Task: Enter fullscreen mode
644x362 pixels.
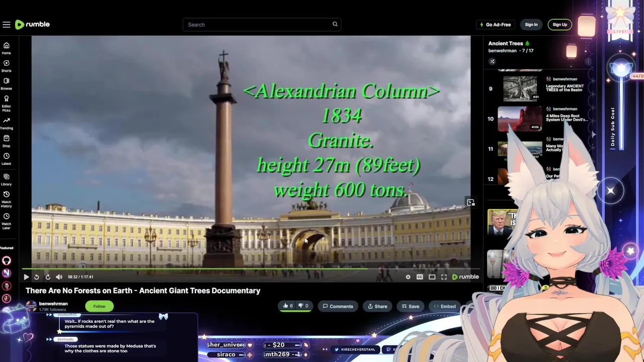Action: 444,277
